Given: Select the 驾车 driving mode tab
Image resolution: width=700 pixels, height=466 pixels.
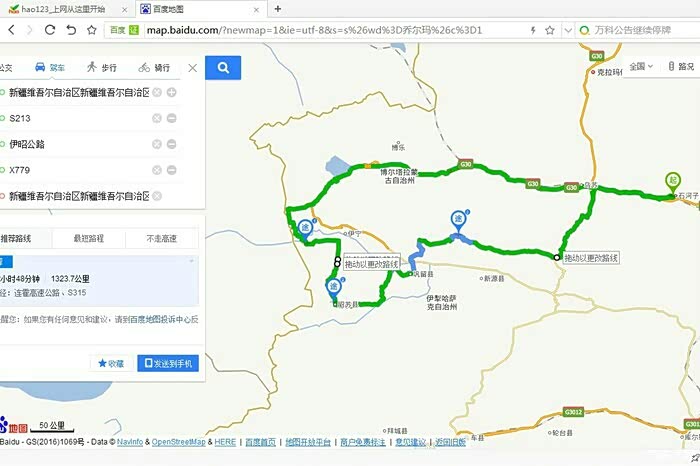Looking at the screenshot, I should [x=50, y=67].
